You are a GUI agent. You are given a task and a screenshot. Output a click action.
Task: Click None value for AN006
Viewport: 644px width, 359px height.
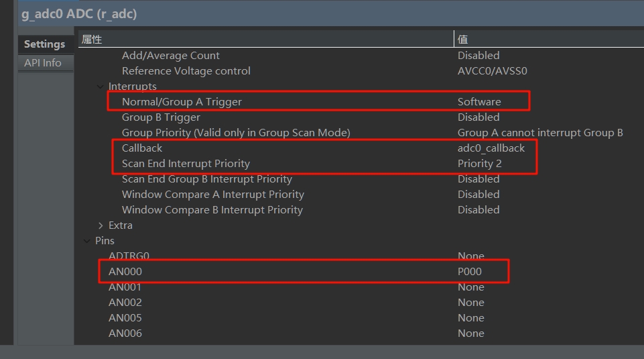coord(470,333)
